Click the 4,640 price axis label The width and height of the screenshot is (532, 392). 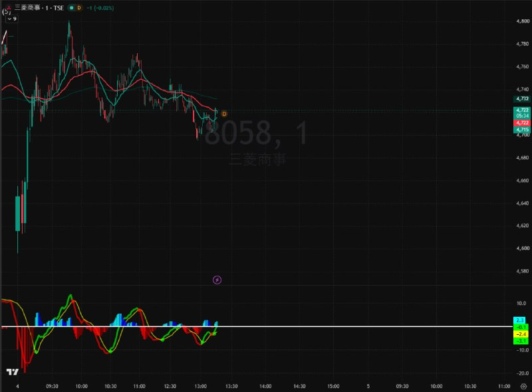523,203
